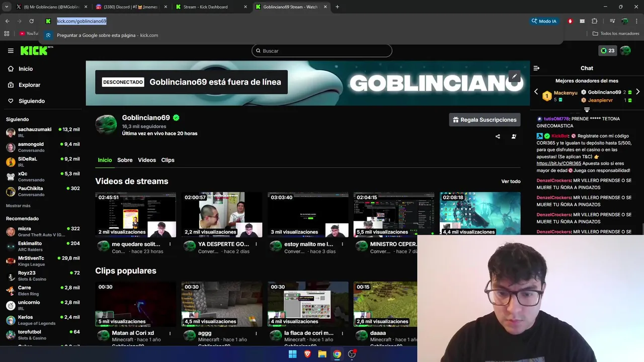Switch to Stream - Kick Dashboard tab
This screenshot has height=362, width=644.
(x=211, y=7)
